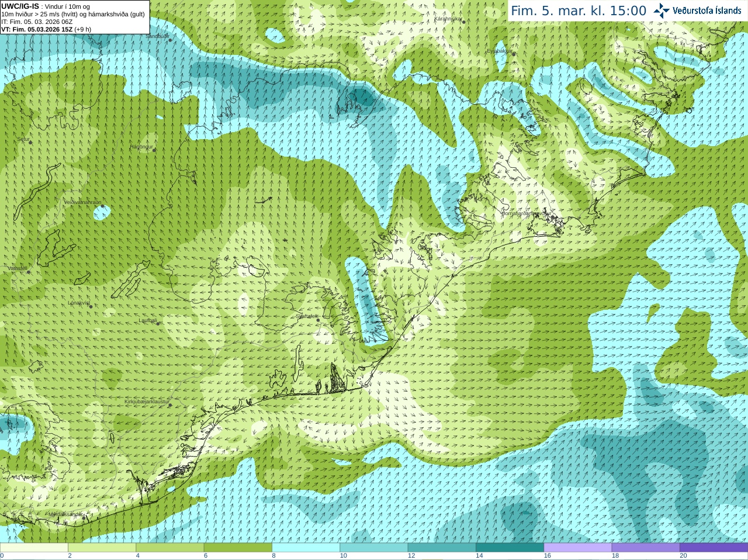748x560 pixels.
Task: Click the Eyjabakkar station label
Action: 500,51
